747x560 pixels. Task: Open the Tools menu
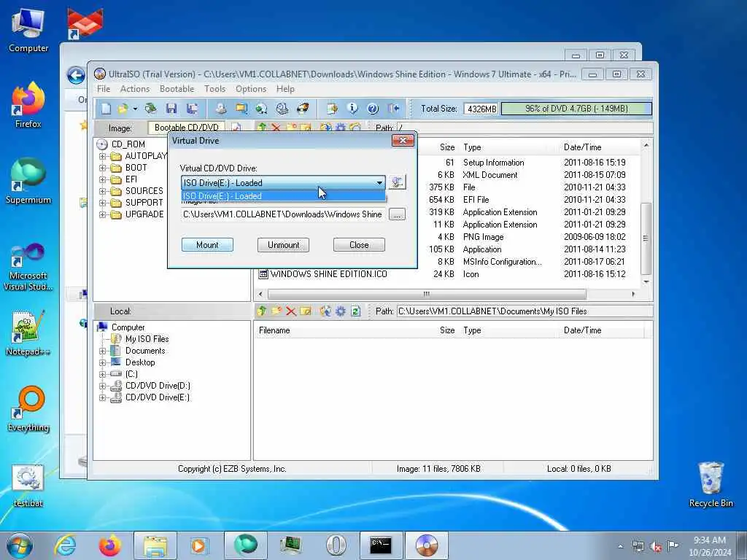tap(215, 89)
